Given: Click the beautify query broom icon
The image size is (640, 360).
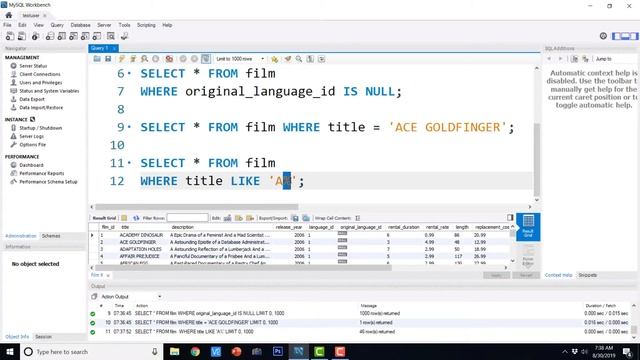Looking at the screenshot, I should pyautogui.click(x=288, y=59).
